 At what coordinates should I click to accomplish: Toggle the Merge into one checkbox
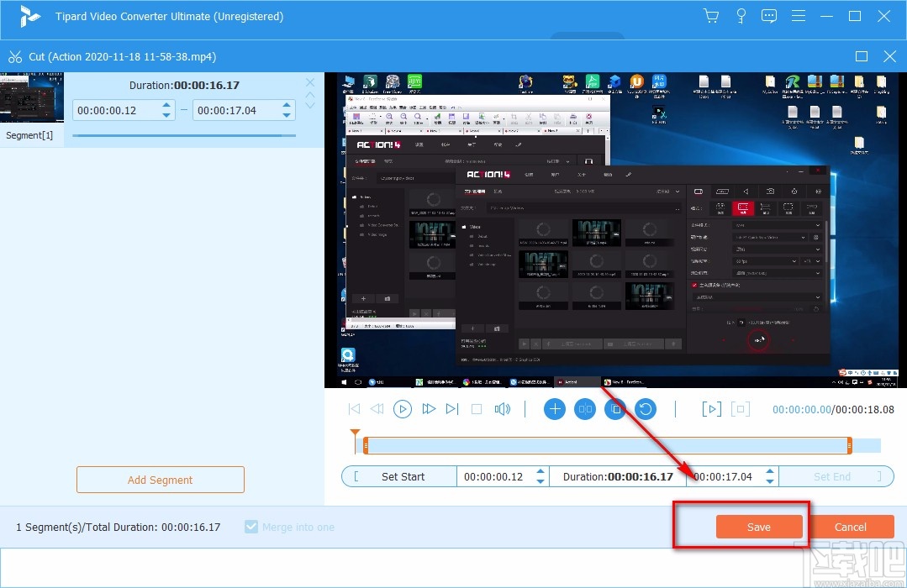pyautogui.click(x=251, y=527)
